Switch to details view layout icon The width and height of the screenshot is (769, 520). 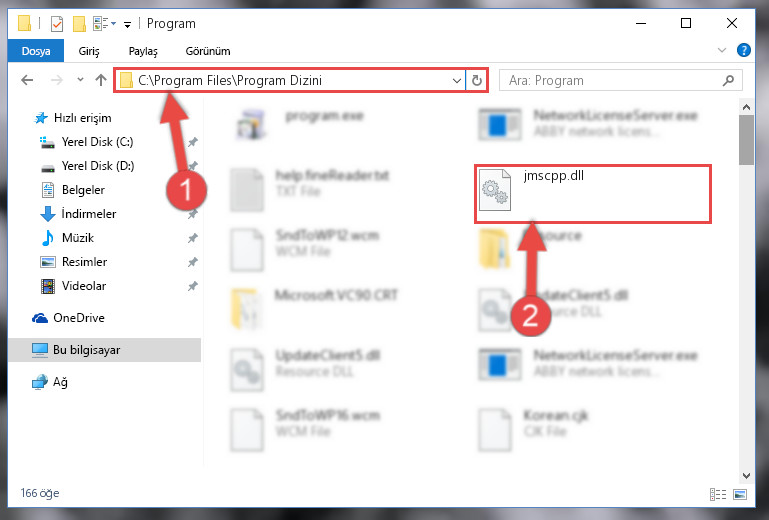point(718,494)
